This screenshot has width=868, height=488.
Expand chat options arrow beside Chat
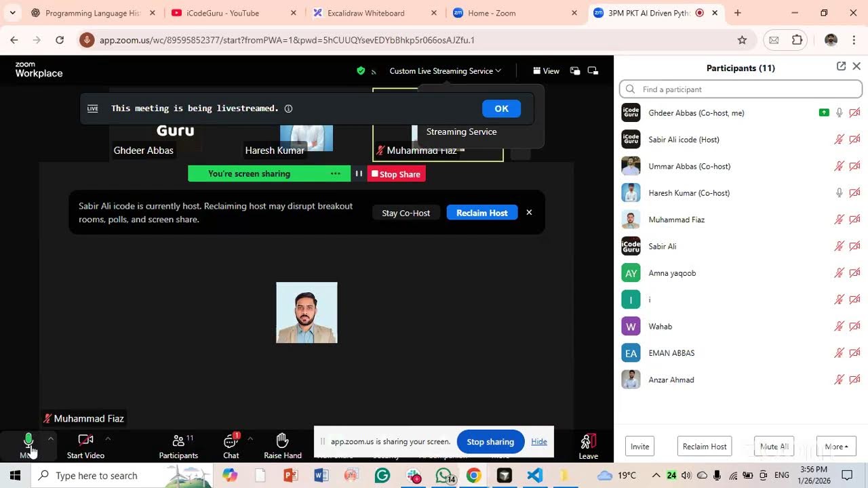pos(250,439)
